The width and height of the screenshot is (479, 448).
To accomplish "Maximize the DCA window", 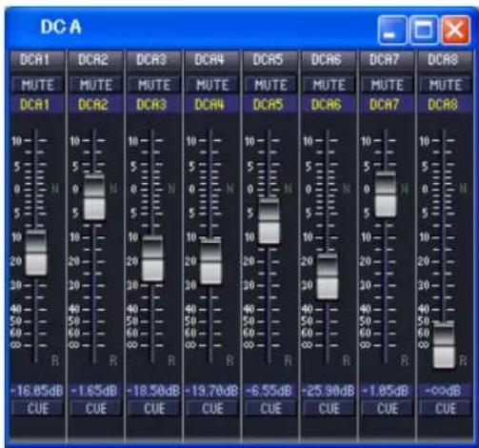I will coord(424,31).
